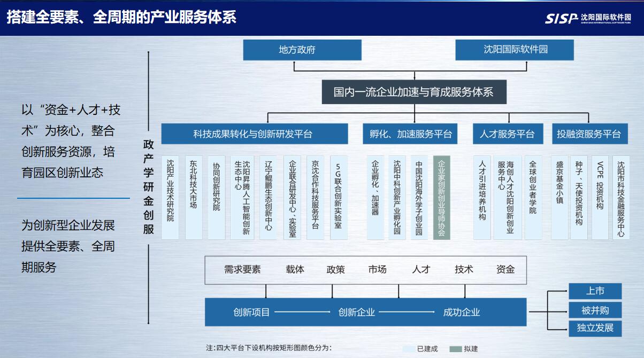Select the 沈阳产业技术研究院 column box
Screen dimensions: 644x358
tap(170, 198)
